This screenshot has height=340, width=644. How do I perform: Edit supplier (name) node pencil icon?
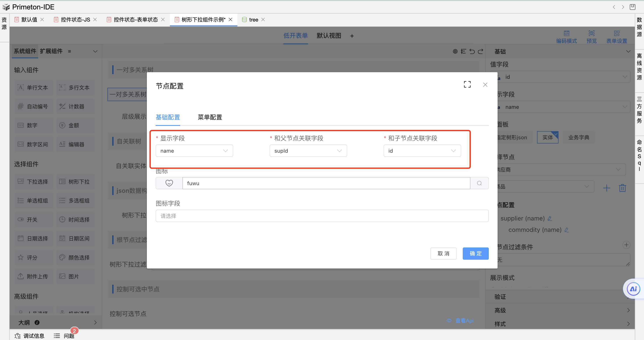tap(550, 219)
